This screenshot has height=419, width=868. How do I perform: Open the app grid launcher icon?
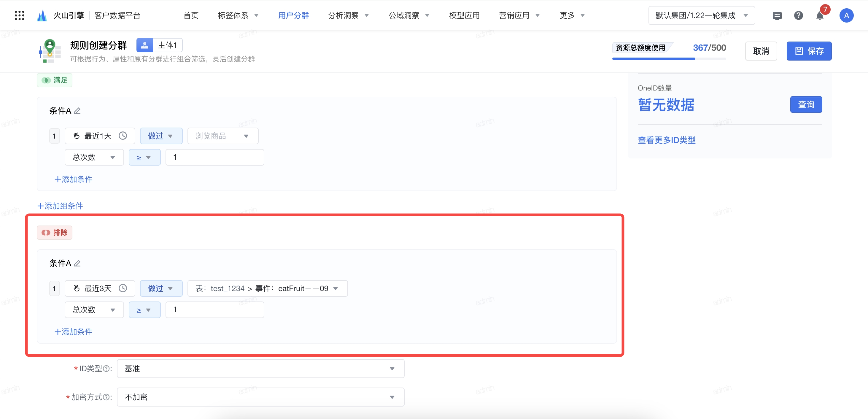[20, 15]
